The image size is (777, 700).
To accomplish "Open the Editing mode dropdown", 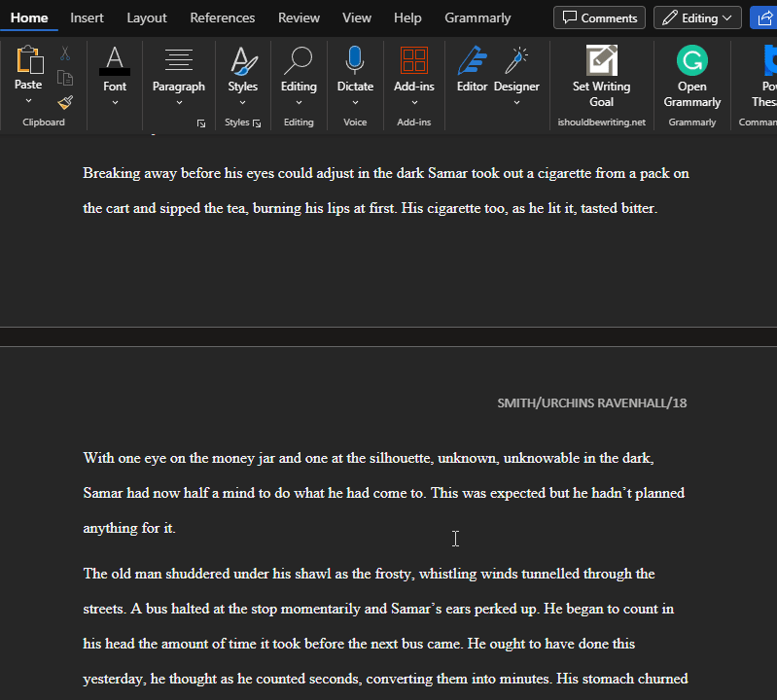I will (697, 17).
